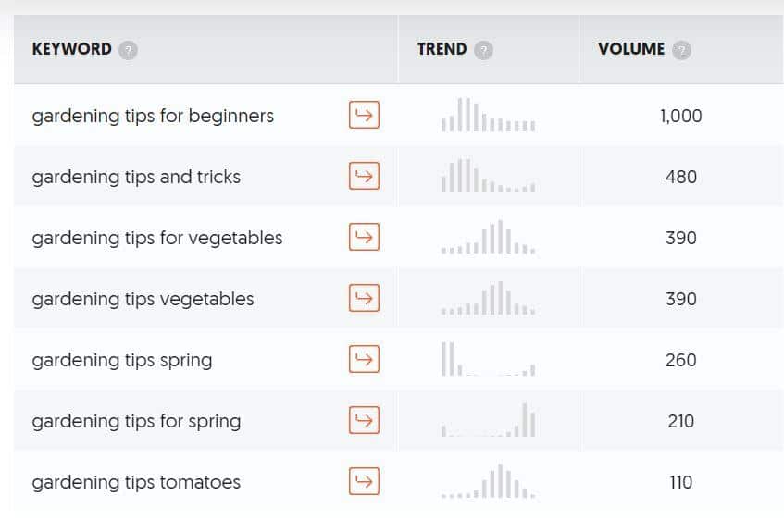Image resolution: width=784 pixels, height=532 pixels.
Task: Click trend sparkline for gardening tips for spring
Action: (489, 420)
